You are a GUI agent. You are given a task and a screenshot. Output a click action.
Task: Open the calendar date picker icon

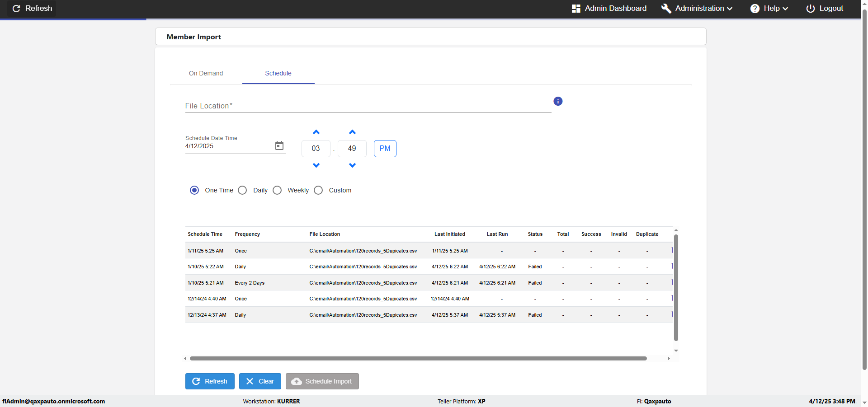279,145
